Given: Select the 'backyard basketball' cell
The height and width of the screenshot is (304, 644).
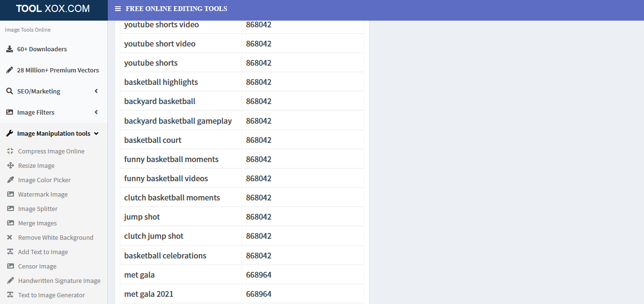Looking at the screenshot, I should coord(181,101).
